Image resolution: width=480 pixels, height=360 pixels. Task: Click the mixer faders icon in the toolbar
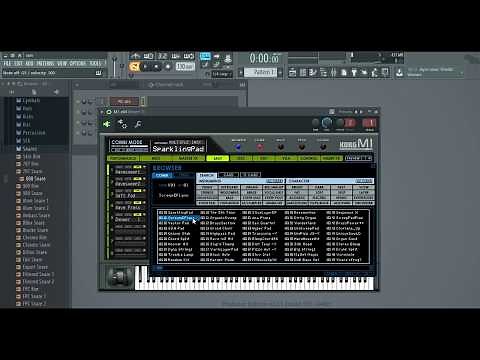333,72
